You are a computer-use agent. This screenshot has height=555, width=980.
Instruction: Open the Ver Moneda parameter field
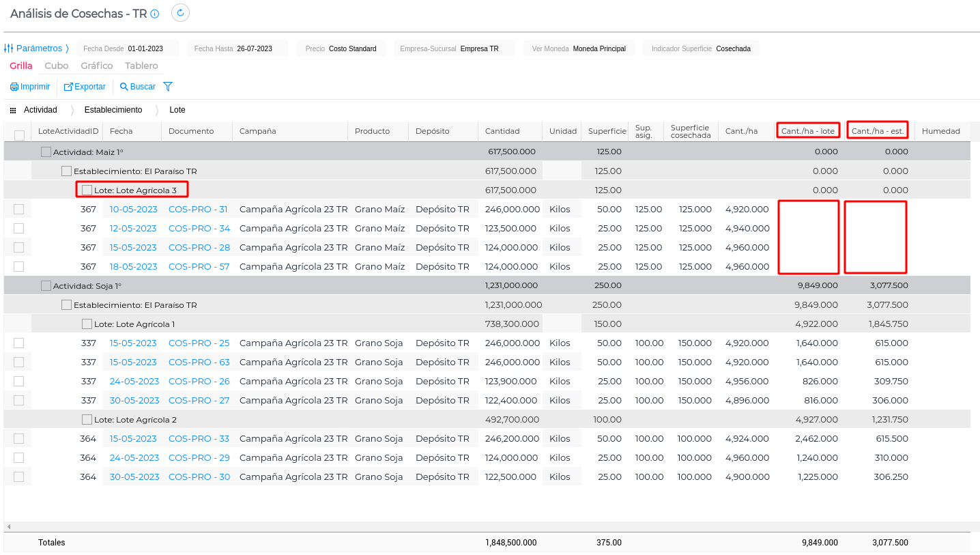point(579,48)
